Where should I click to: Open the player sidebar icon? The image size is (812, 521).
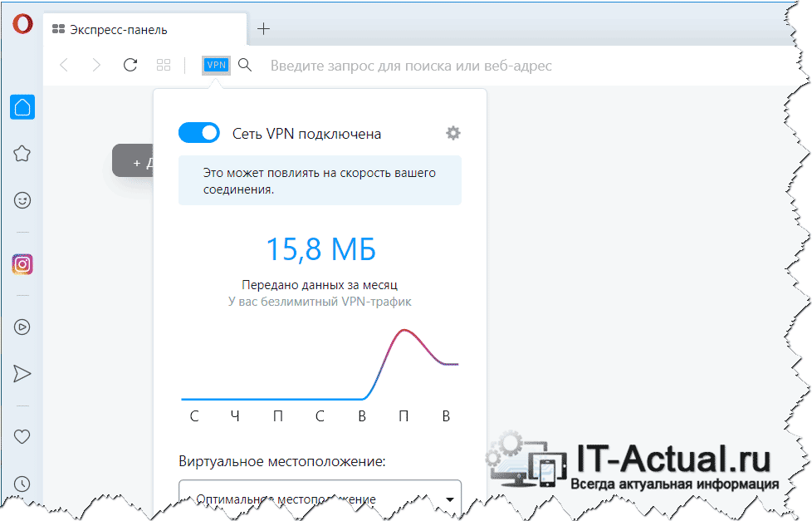(22, 327)
